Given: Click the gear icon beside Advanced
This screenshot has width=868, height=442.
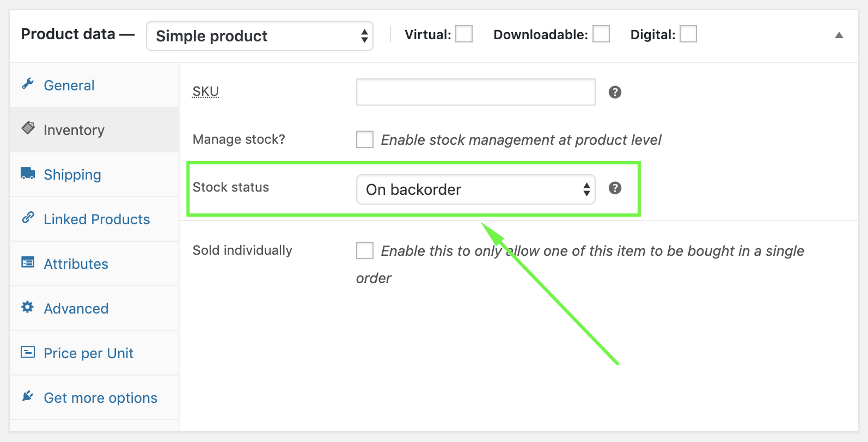Looking at the screenshot, I should pyautogui.click(x=28, y=307).
